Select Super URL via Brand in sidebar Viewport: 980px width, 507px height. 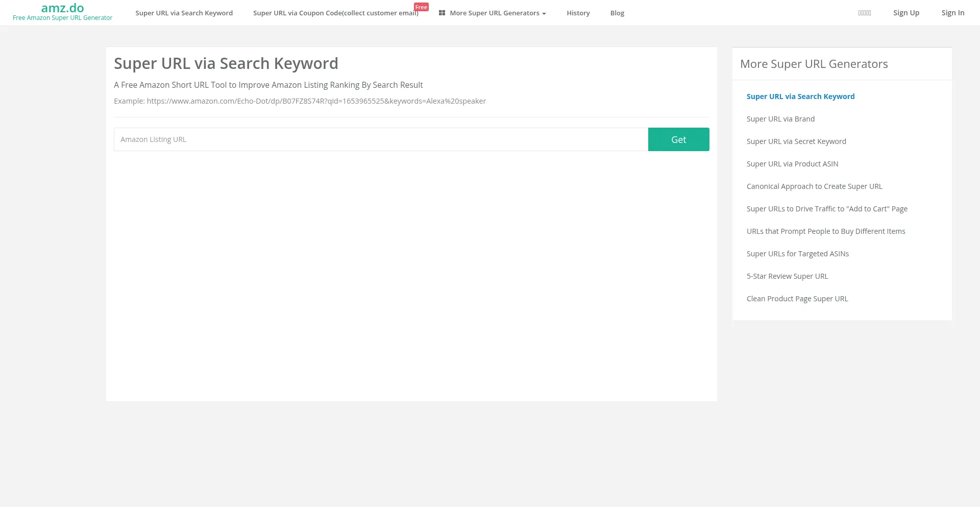(x=780, y=119)
